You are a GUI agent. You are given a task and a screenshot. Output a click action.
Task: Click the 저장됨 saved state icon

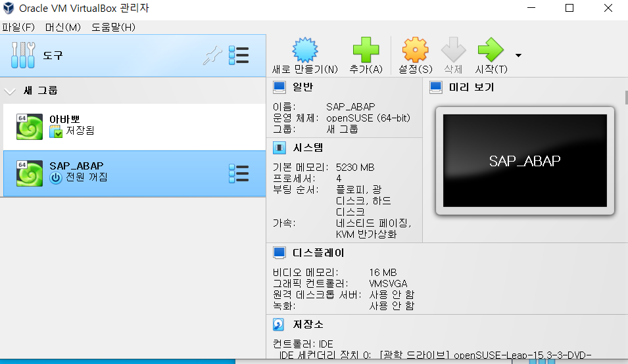pyautogui.click(x=56, y=131)
